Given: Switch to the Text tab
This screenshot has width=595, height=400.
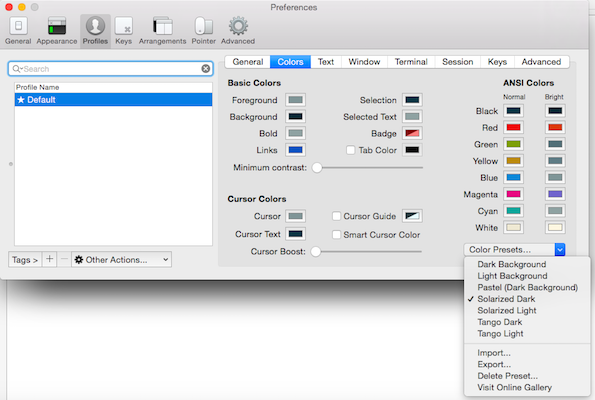Looking at the screenshot, I should [326, 62].
